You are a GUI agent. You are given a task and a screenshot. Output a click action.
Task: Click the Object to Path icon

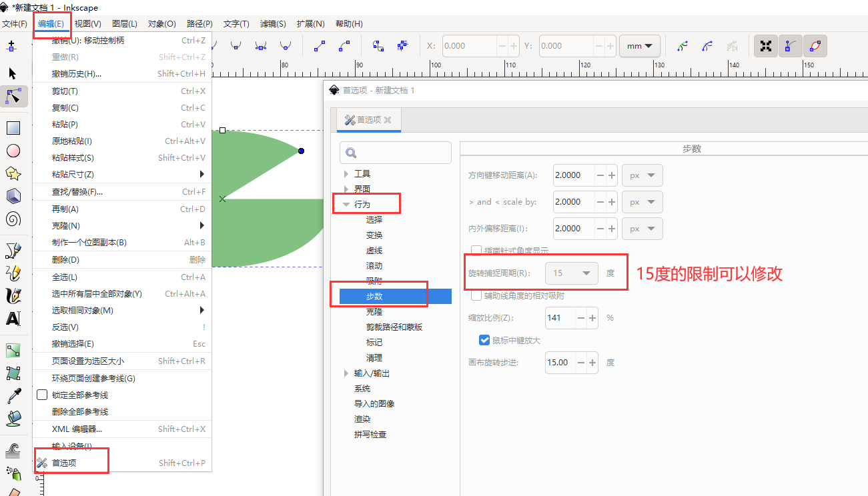[x=378, y=46]
